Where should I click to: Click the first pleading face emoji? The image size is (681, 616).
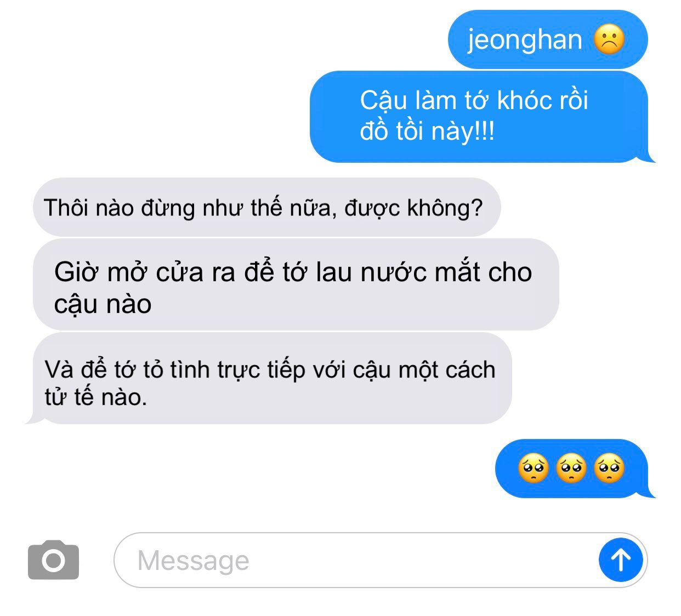coord(534,469)
